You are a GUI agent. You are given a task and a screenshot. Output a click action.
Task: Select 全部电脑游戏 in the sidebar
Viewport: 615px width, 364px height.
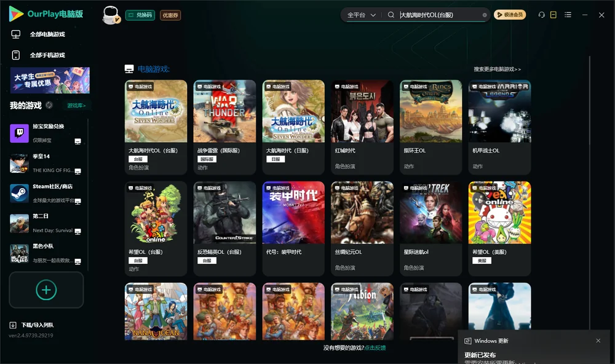coord(47,34)
